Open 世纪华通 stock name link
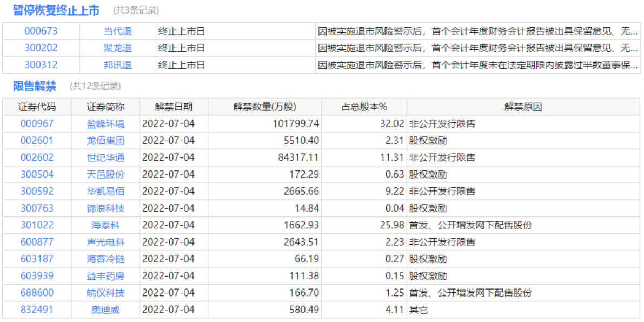This screenshot has height=322, width=644. point(105,157)
